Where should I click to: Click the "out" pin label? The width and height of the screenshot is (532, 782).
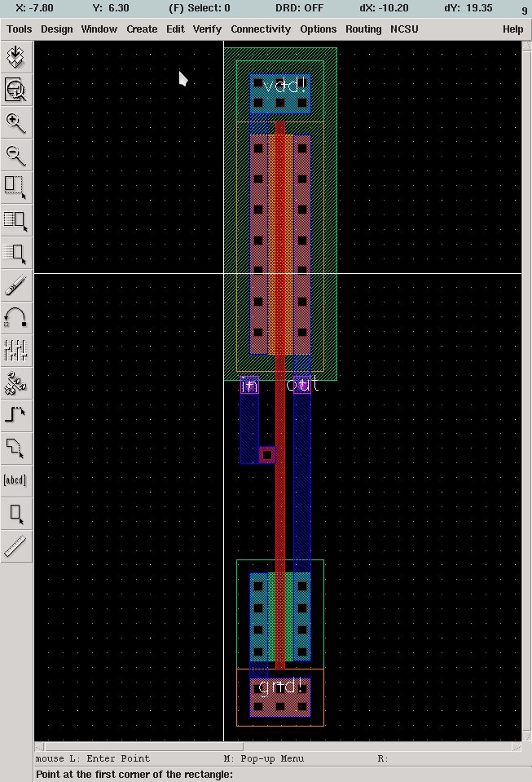[x=302, y=384]
